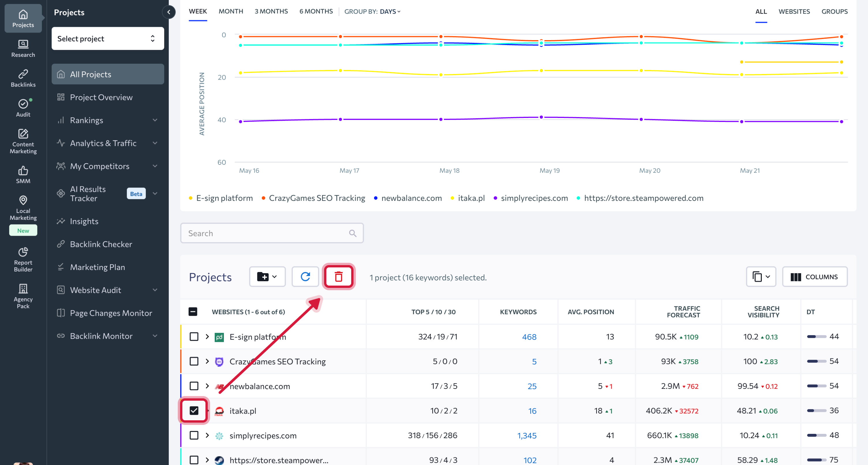868x465 pixels.
Task: Switch chart to MONTH tab
Action: tap(231, 12)
